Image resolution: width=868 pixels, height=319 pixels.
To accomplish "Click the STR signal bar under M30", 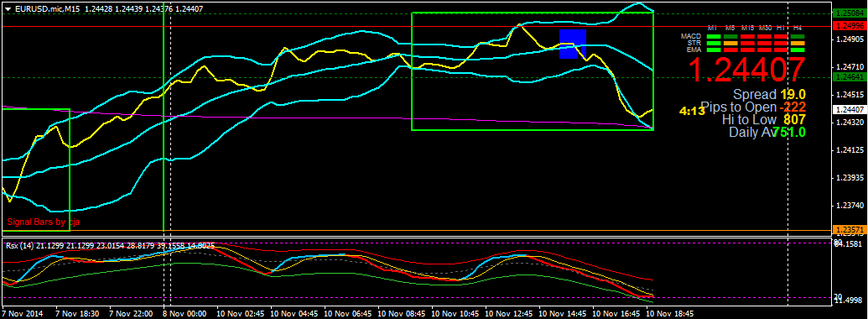I will coord(765,43).
